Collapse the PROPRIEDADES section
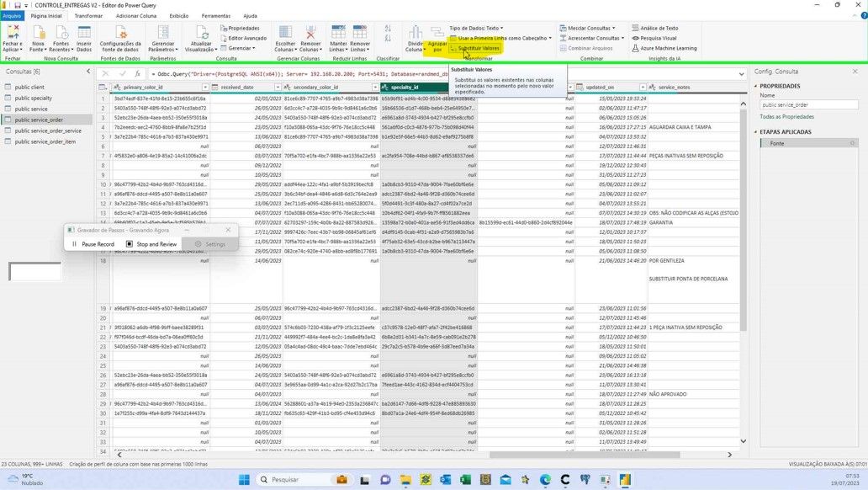 pos(755,86)
